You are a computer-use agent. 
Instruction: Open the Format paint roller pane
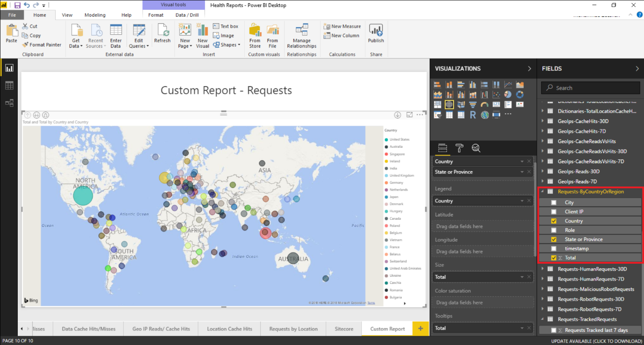click(460, 148)
